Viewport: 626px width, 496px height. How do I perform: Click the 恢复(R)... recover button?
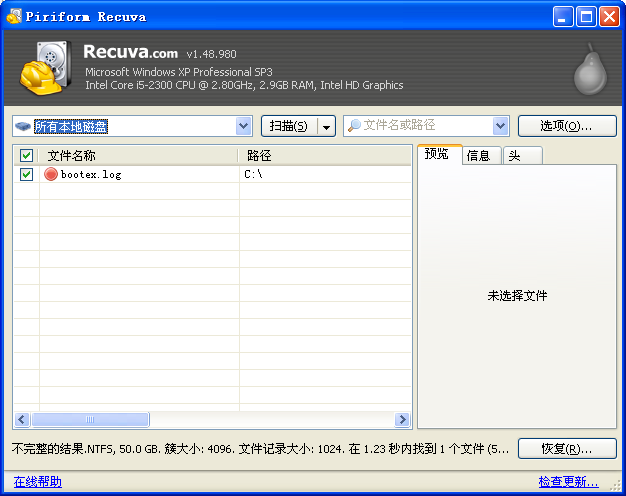pos(567,449)
